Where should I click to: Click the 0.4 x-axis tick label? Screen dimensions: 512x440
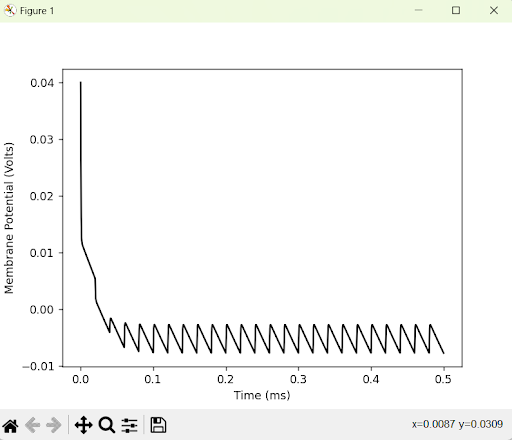pos(371,379)
